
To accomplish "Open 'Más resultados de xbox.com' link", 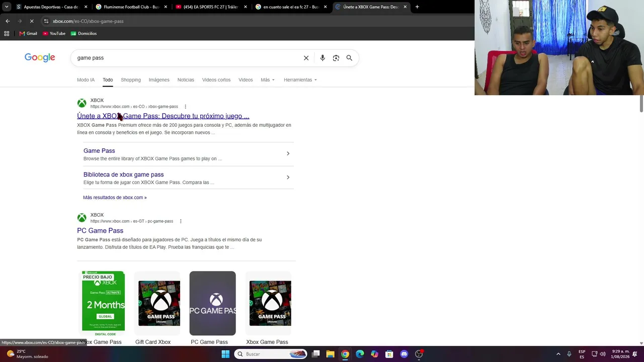I will pyautogui.click(x=115, y=198).
